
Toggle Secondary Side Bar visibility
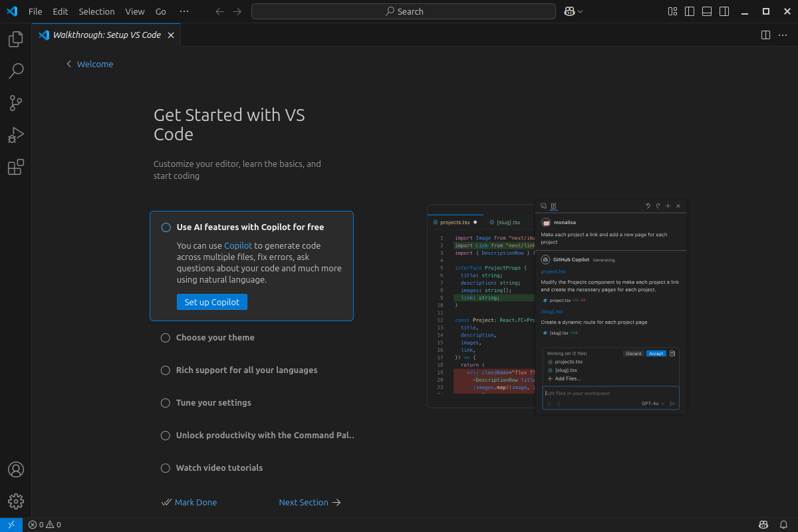pyautogui.click(x=725, y=11)
